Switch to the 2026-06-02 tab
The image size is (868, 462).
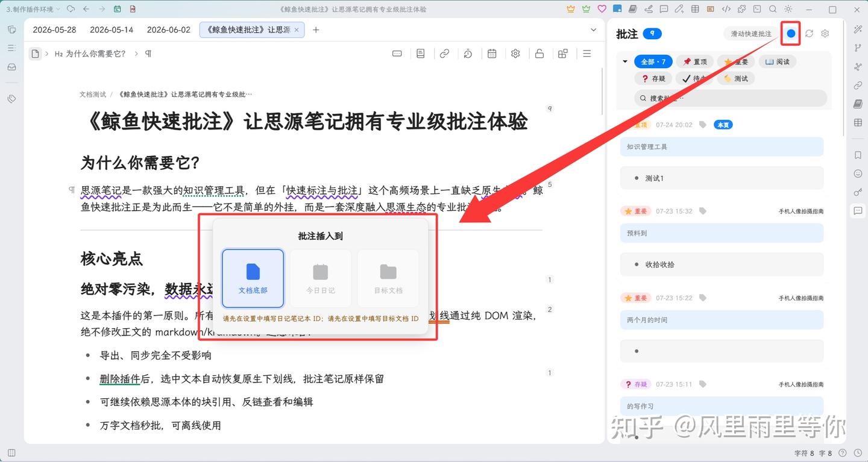(x=169, y=30)
